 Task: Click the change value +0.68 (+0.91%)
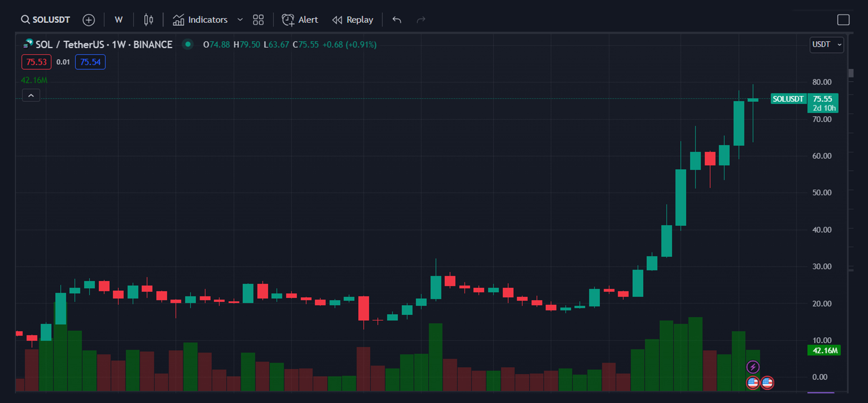point(350,45)
